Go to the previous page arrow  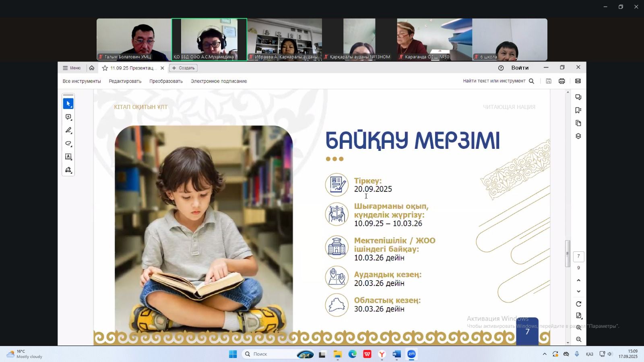578,280
